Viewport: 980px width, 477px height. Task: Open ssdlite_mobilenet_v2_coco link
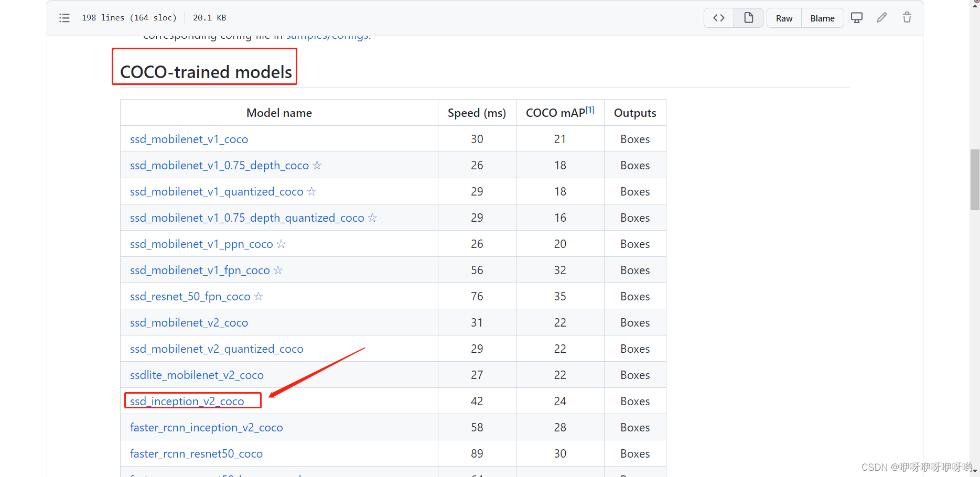pos(197,375)
